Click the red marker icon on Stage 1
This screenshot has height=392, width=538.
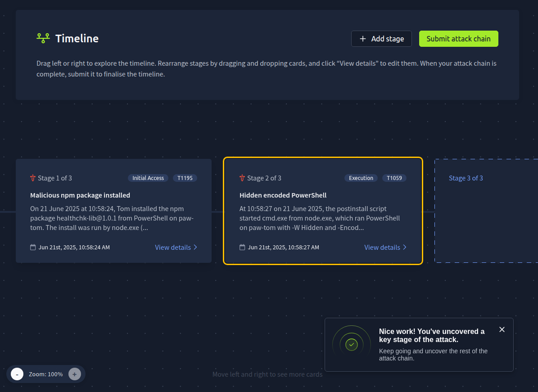tap(33, 178)
